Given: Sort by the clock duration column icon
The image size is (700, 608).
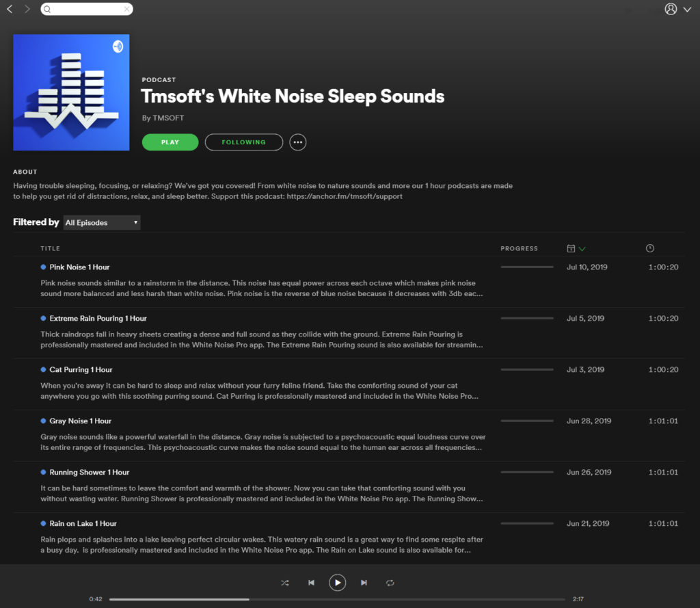Looking at the screenshot, I should 650,248.
